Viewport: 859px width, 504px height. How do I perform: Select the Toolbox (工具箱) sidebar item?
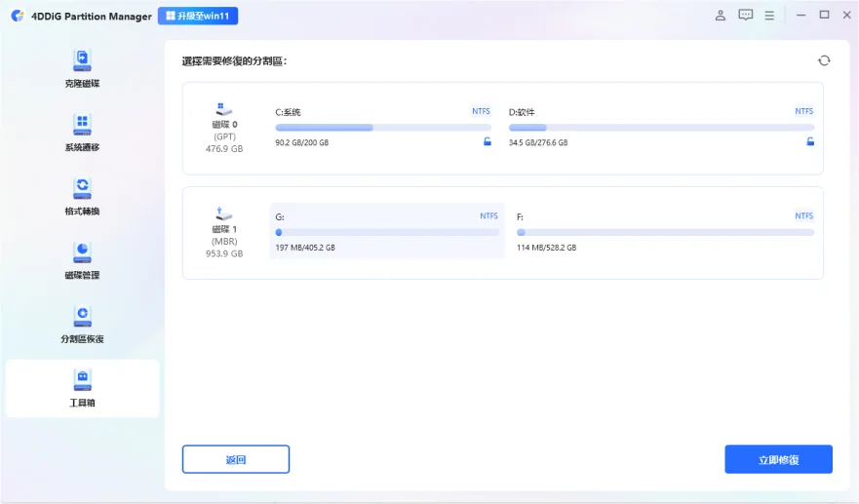click(x=82, y=388)
